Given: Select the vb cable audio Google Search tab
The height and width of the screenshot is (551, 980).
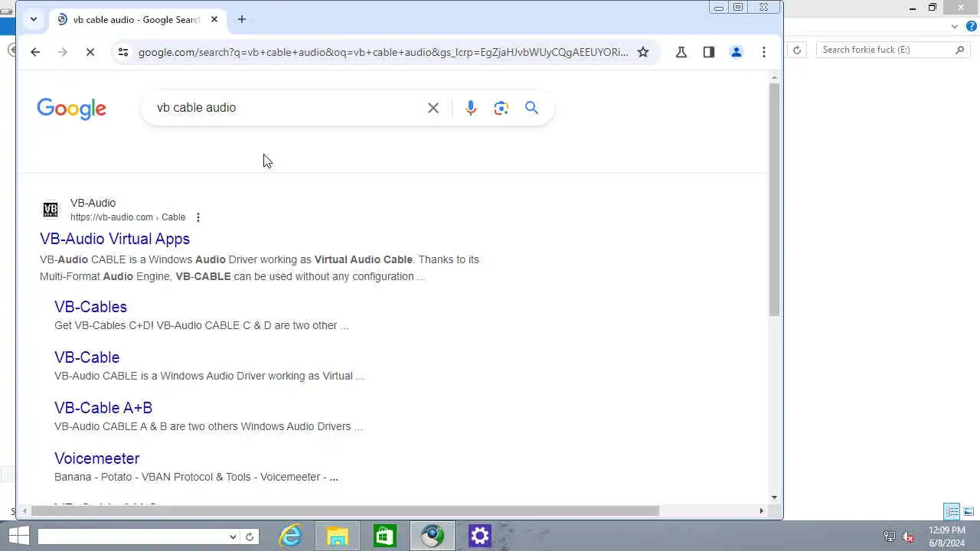Looking at the screenshot, I should point(138,20).
